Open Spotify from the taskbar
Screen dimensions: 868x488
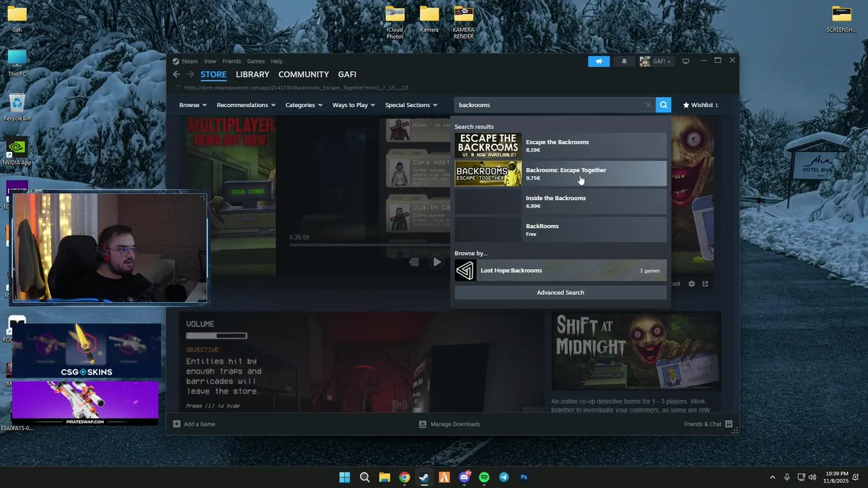tap(484, 477)
